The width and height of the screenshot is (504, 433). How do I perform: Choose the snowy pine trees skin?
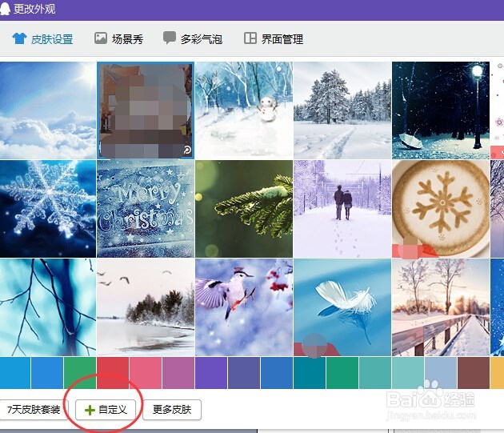342,110
